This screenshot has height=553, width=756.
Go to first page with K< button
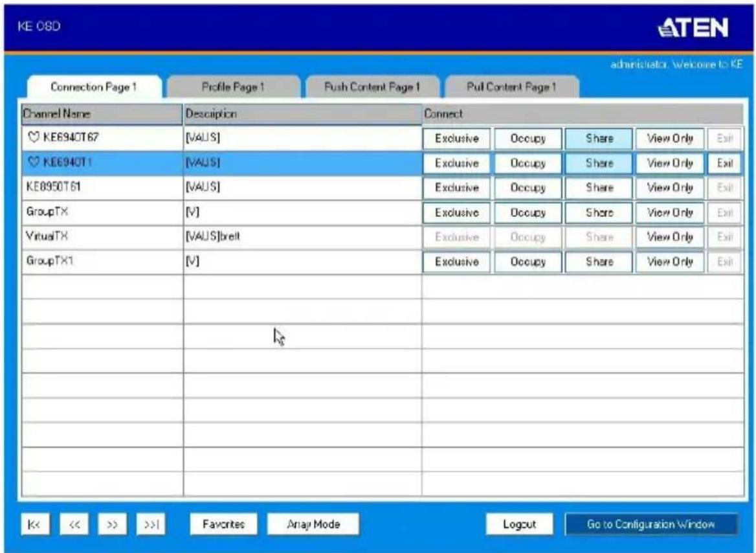[35, 525]
